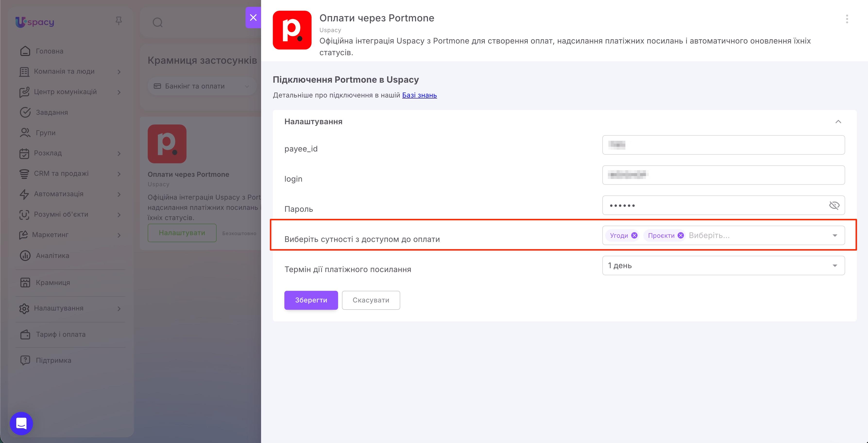Click the Скасувати button

point(371,300)
